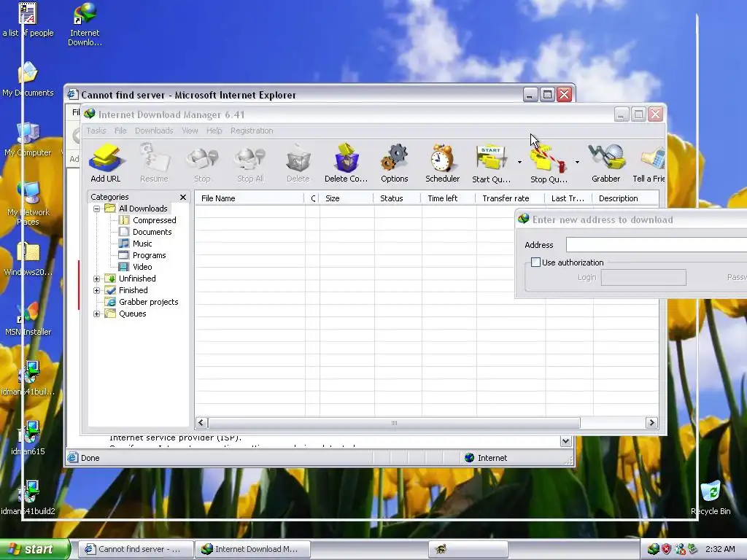Screen dimensions: 747x560
Task: Sort by the Size column header
Action: (x=346, y=198)
